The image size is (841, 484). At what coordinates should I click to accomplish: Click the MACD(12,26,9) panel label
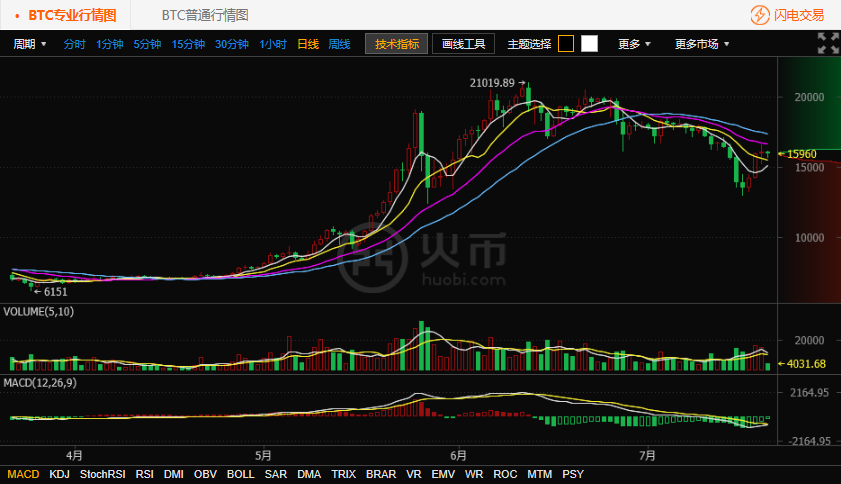click(40, 383)
